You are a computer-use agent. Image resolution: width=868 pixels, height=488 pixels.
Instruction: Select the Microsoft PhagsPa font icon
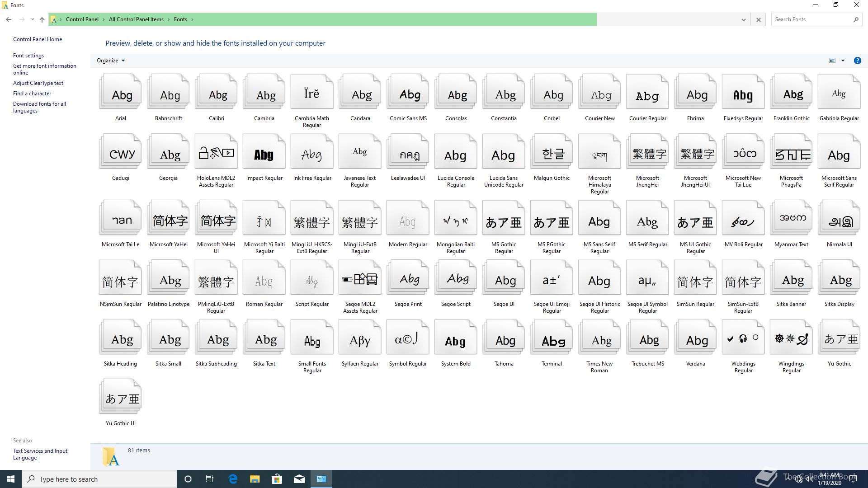tap(792, 152)
